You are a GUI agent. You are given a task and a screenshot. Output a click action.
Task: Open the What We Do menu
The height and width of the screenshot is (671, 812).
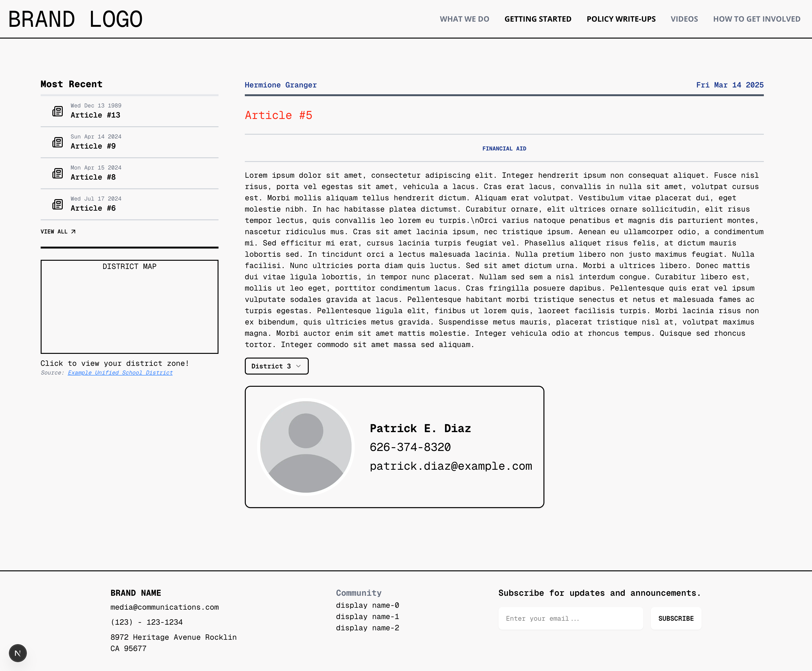[x=464, y=19]
